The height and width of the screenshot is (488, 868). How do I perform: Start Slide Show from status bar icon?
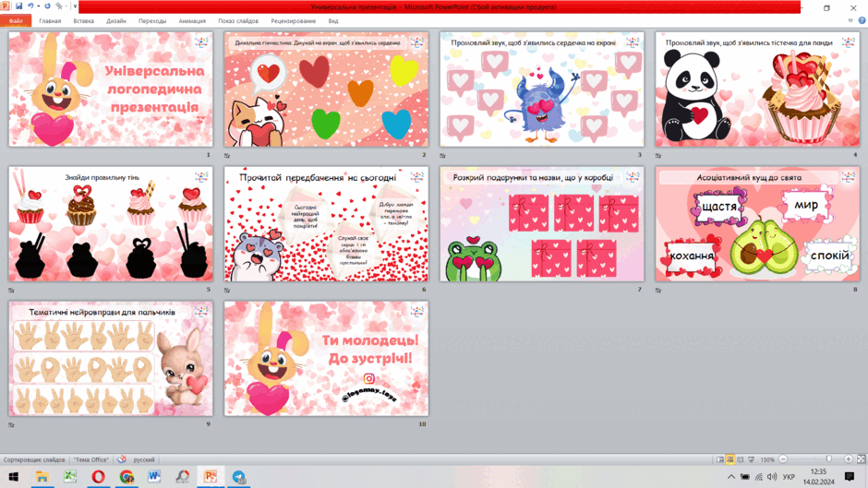752,459
